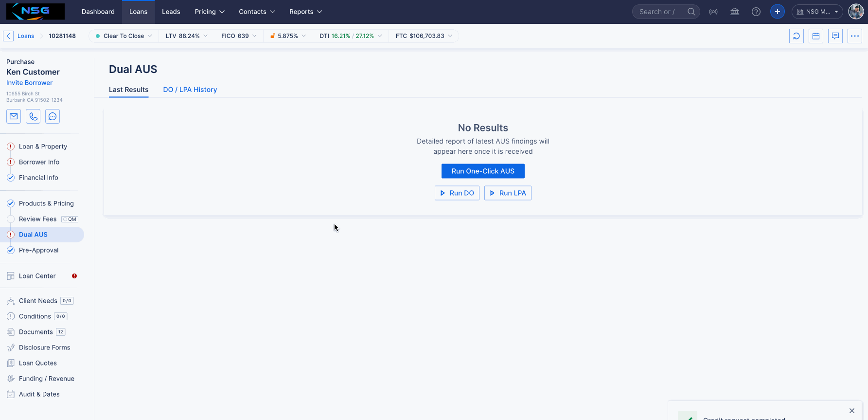The image size is (868, 420).
Task: Switch to the DO / LPA History tab
Action: tap(190, 90)
